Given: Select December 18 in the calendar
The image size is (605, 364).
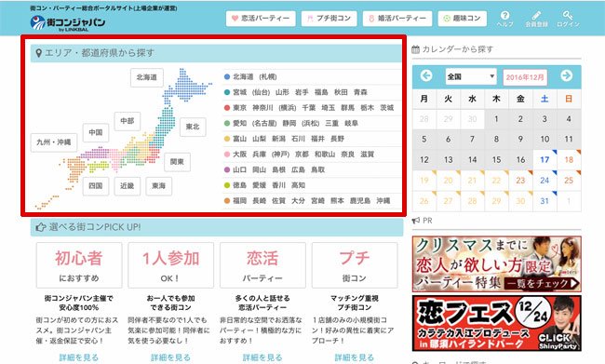Looking at the screenshot, I should pyautogui.click(x=569, y=159).
